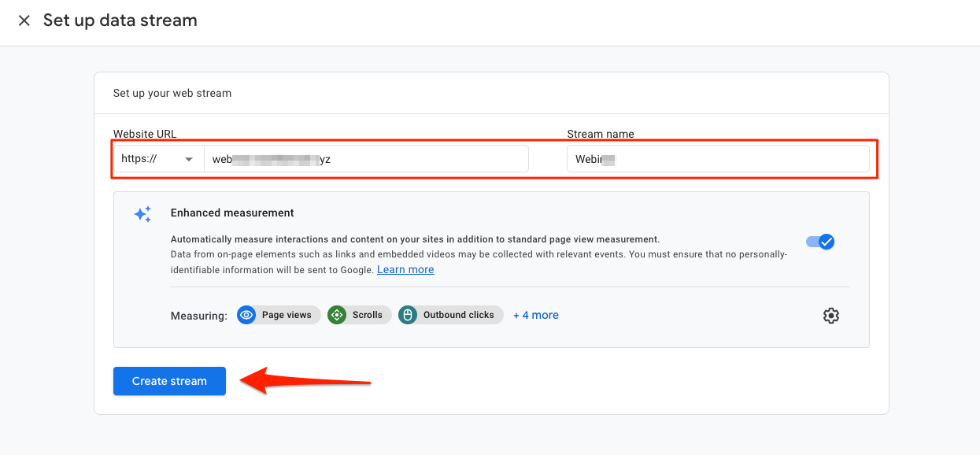Click the Enhanced measurement sparkle icon

(x=142, y=214)
